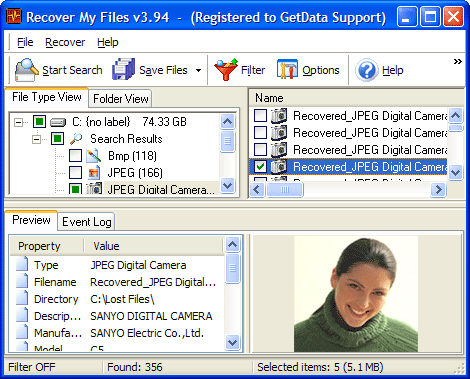Click the Help question mark icon
This screenshot has width=470, height=379.
tap(367, 70)
